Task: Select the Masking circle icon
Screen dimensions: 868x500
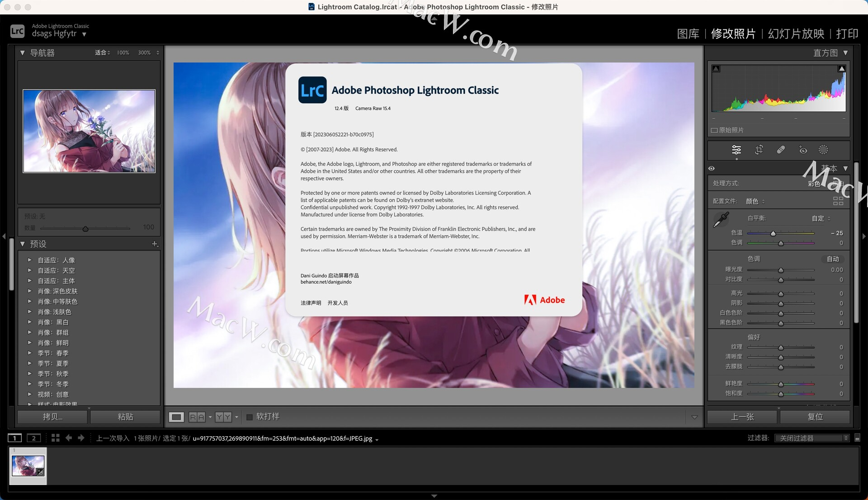Action: pos(823,150)
